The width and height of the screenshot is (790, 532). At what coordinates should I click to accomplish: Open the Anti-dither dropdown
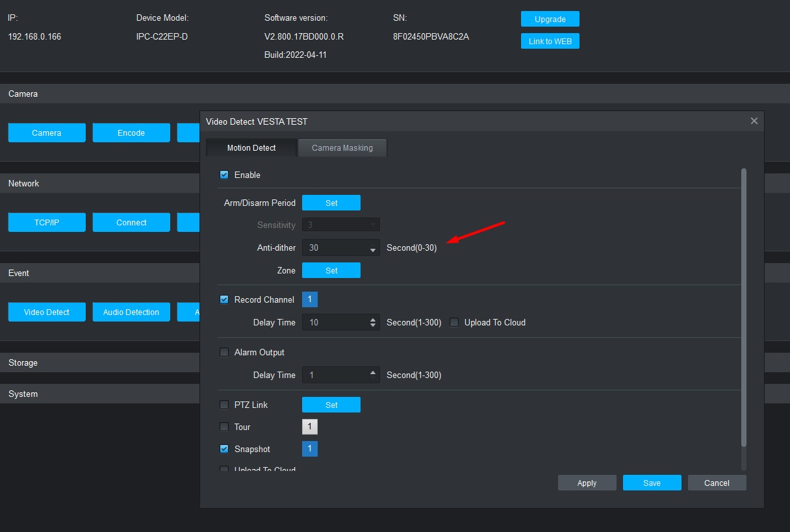[373, 248]
